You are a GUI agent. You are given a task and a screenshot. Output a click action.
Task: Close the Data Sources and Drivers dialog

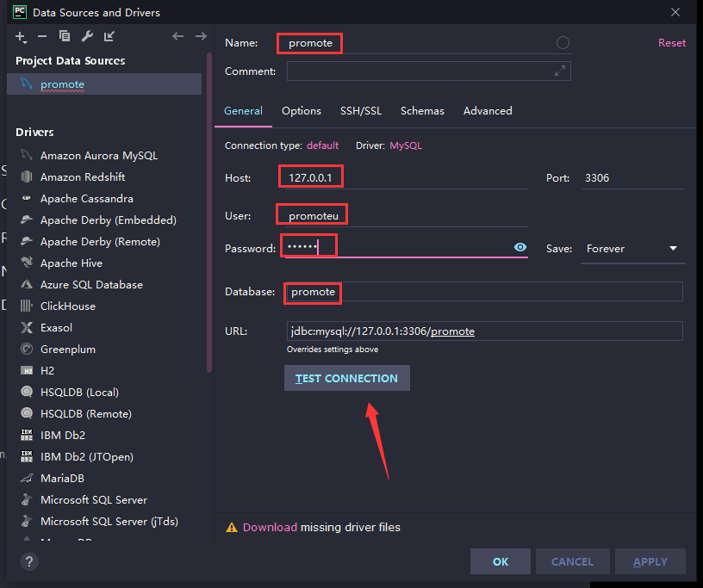[x=675, y=13]
